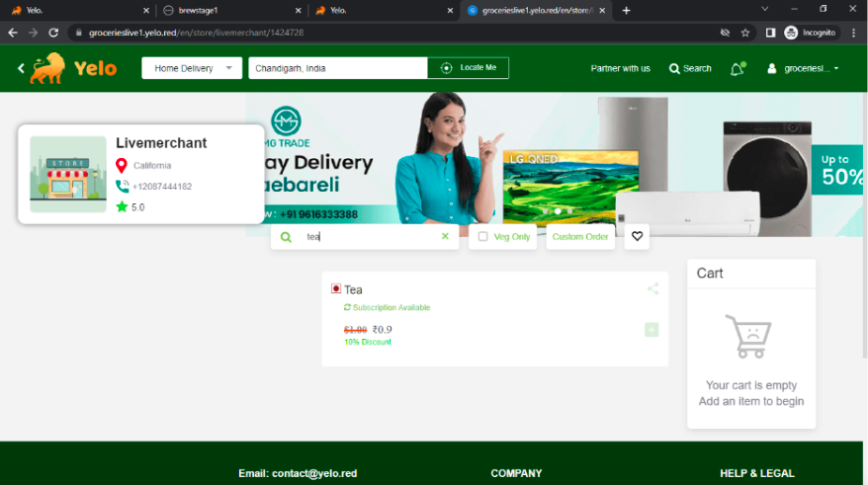Open notifications bell icon

[737, 69]
